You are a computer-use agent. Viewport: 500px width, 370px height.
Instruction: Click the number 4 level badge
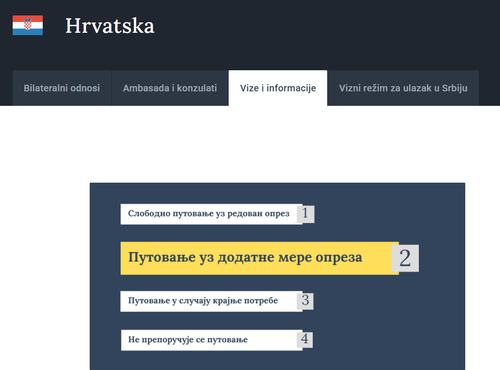pyautogui.click(x=305, y=339)
